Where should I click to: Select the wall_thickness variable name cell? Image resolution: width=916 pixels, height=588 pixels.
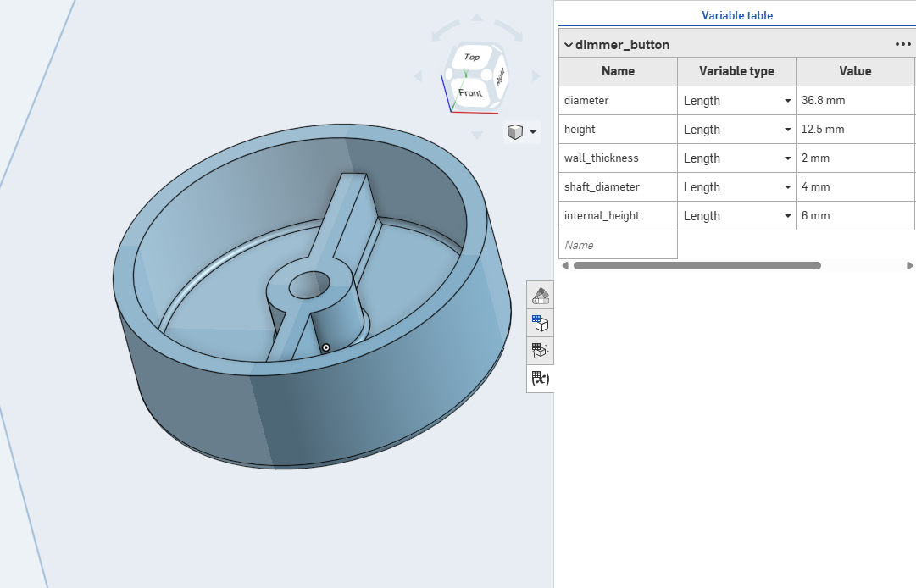click(x=618, y=158)
